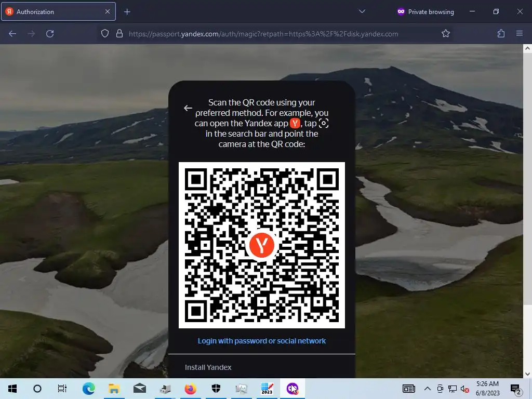Click the muted volume speaker icon
532x399 pixels.
[x=464, y=389]
